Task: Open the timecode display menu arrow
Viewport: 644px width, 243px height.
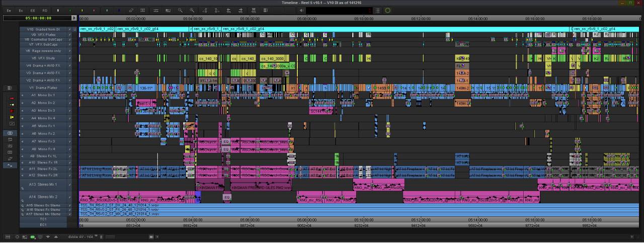Action: pos(74,18)
